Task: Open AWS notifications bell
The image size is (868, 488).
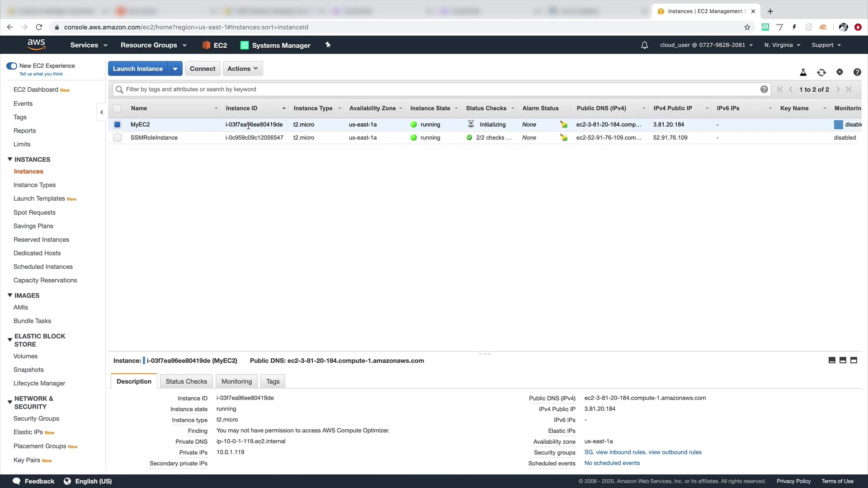Action: pyautogui.click(x=644, y=45)
